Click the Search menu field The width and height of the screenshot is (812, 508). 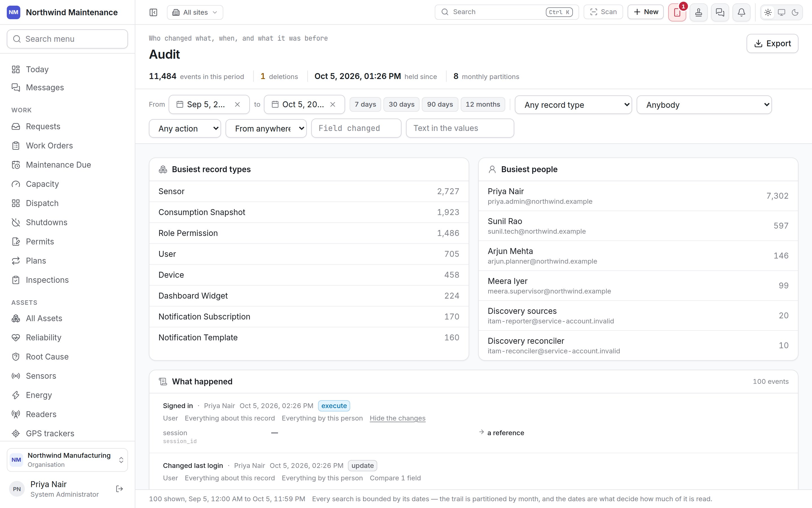pos(67,39)
